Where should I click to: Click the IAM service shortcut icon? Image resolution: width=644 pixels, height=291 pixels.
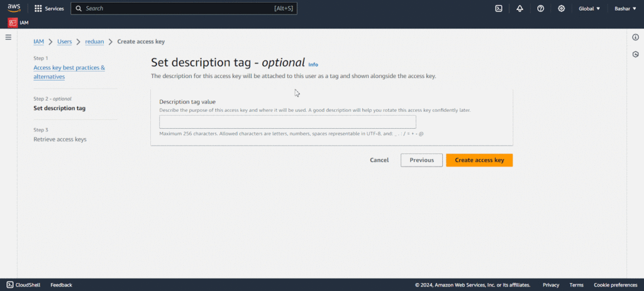[13, 23]
